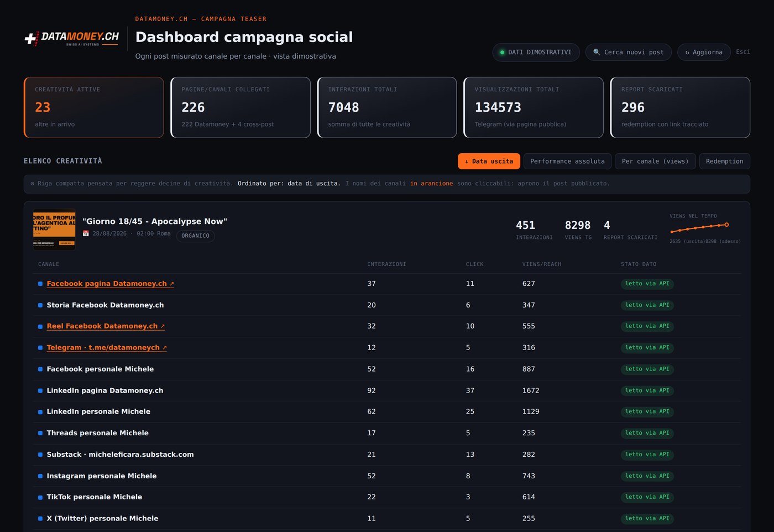Sort by Per canale (views)
This screenshot has width=774, height=532.
pyautogui.click(x=655, y=161)
